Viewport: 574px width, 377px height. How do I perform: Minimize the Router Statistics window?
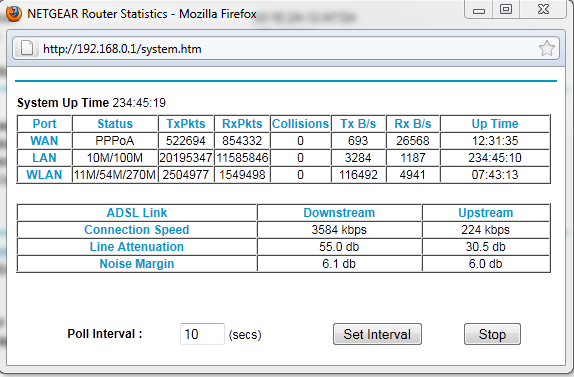click(478, 10)
